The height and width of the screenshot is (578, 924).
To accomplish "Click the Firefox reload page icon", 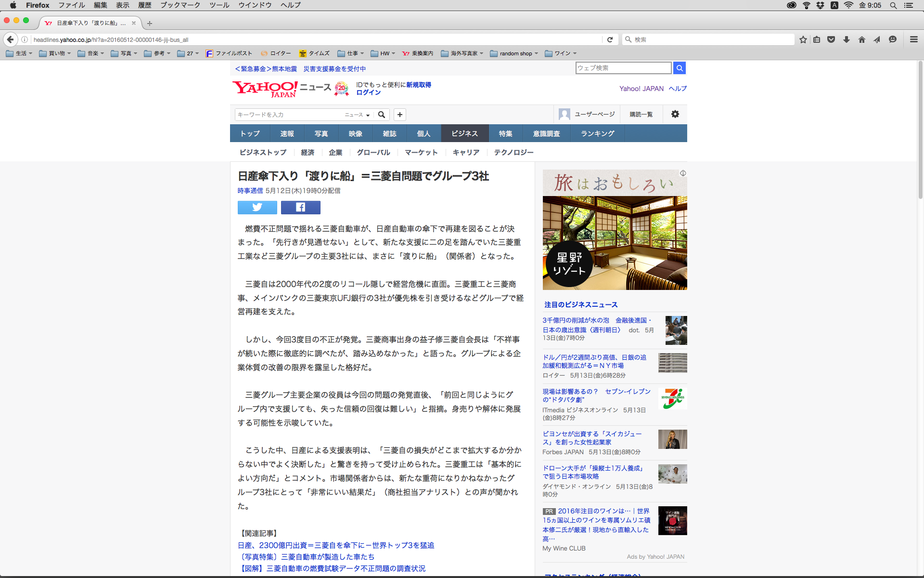I will (610, 39).
